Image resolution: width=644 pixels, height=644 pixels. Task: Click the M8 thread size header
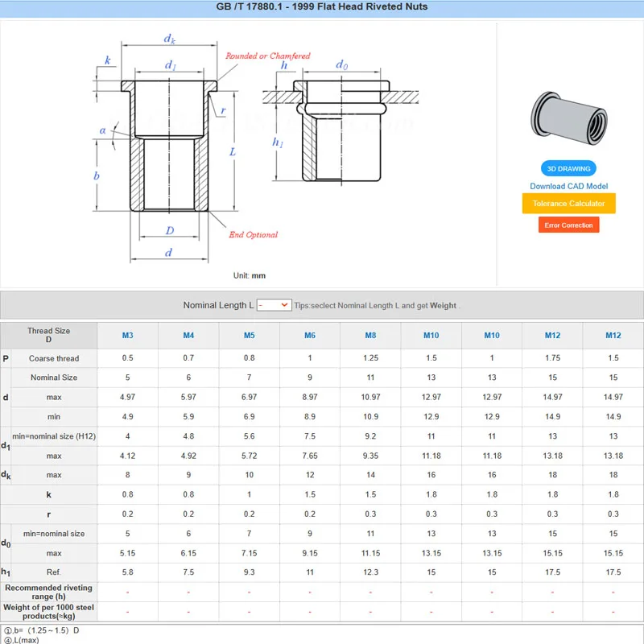[x=370, y=335]
